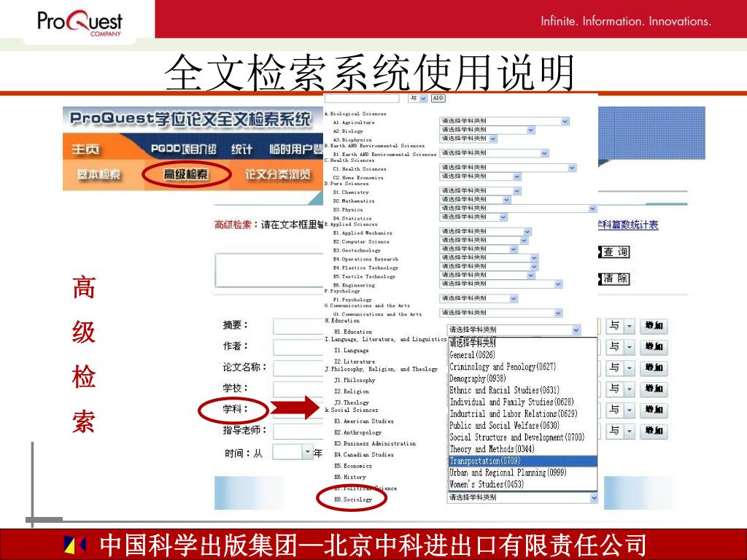This screenshot has height=560, width=747.
Task: Expand the D3 Physics subject dropdown
Action: [518, 208]
